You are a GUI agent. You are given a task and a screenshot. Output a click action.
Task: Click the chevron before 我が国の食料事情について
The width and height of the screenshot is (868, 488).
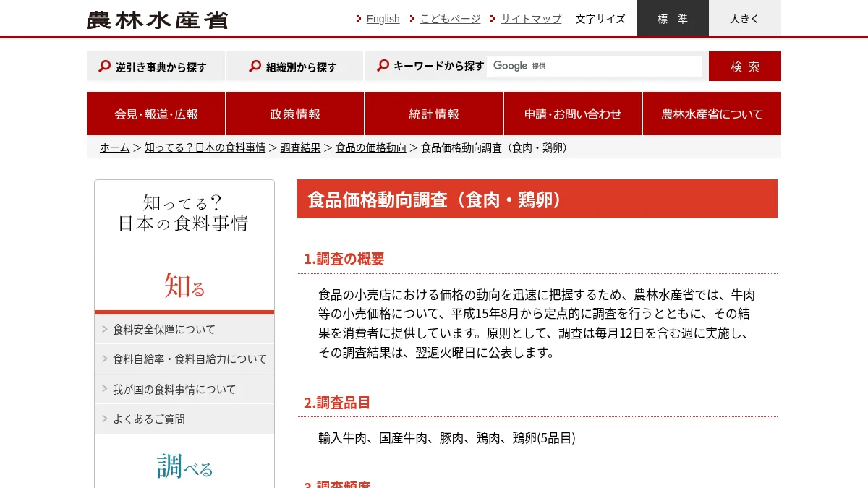pyautogui.click(x=105, y=389)
